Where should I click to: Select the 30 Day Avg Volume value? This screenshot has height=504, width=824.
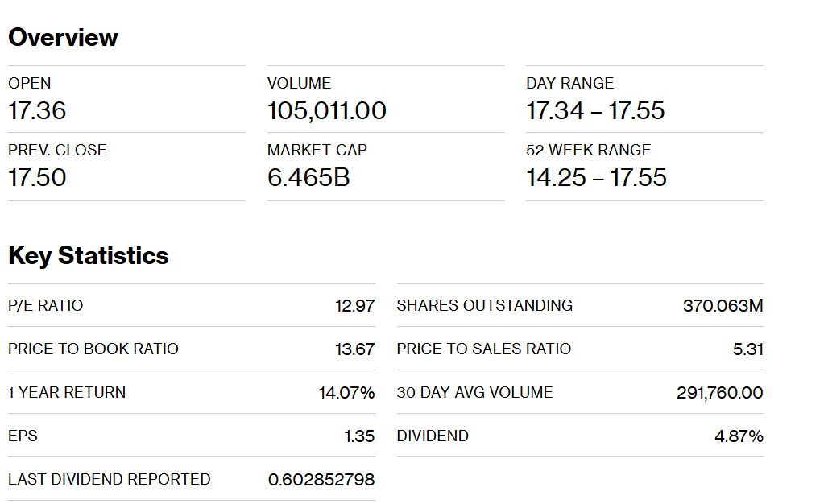719,393
